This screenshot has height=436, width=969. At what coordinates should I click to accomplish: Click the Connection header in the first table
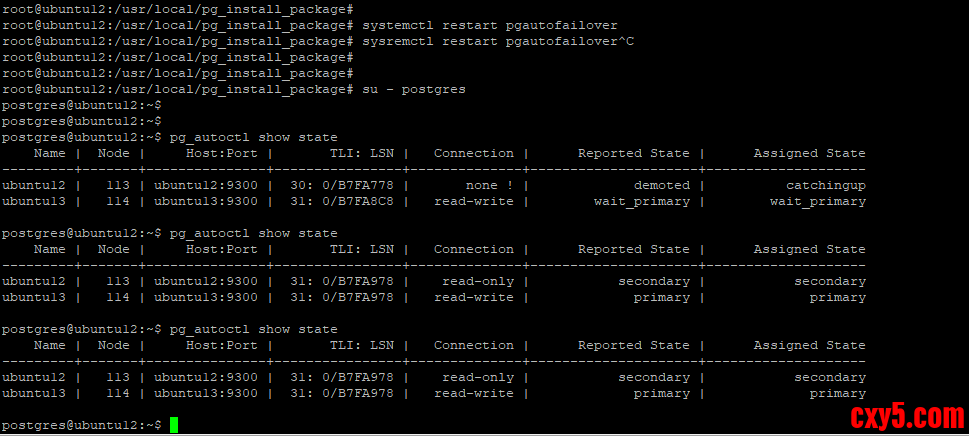point(474,153)
